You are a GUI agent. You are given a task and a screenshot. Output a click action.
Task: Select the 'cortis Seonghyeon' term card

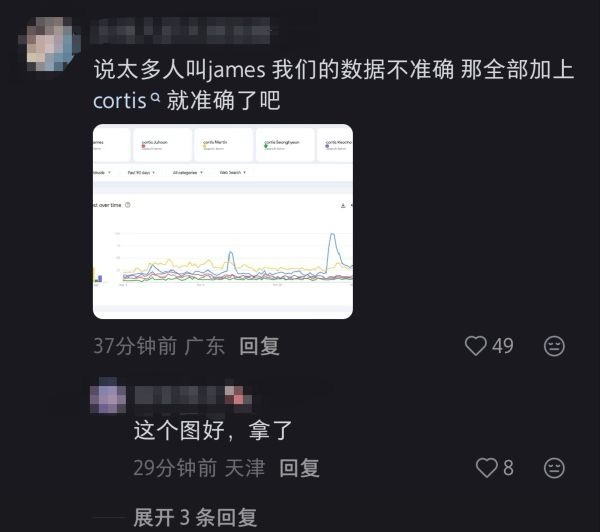pyautogui.click(x=285, y=145)
